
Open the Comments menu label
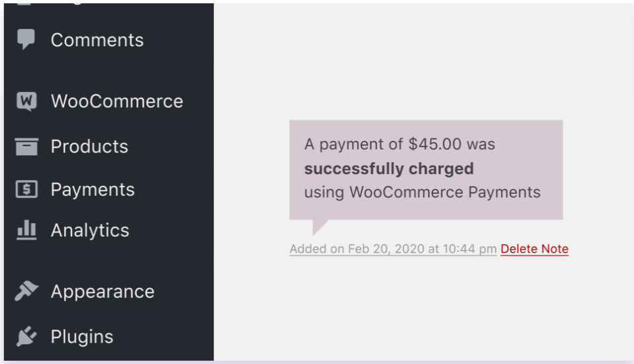point(97,40)
